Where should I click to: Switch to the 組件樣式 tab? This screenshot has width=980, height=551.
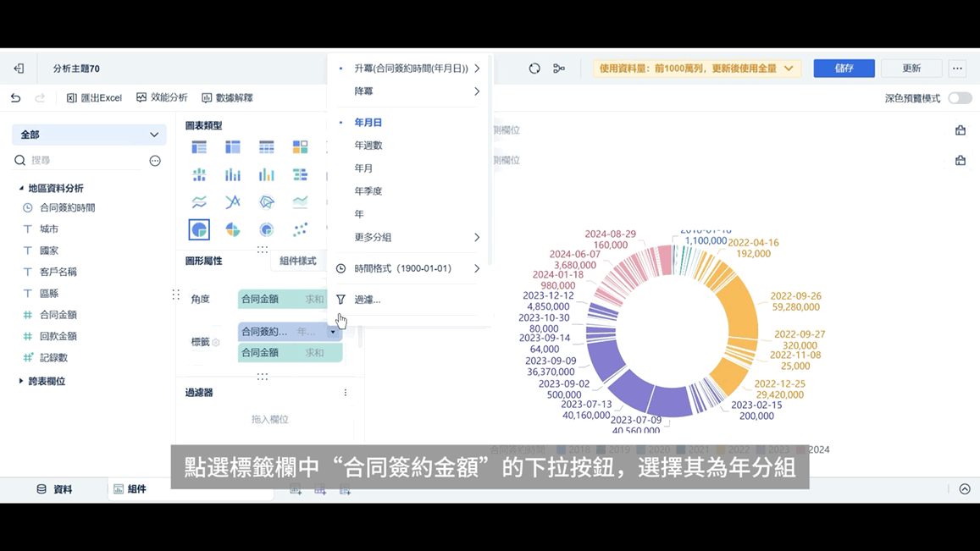[x=297, y=262]
